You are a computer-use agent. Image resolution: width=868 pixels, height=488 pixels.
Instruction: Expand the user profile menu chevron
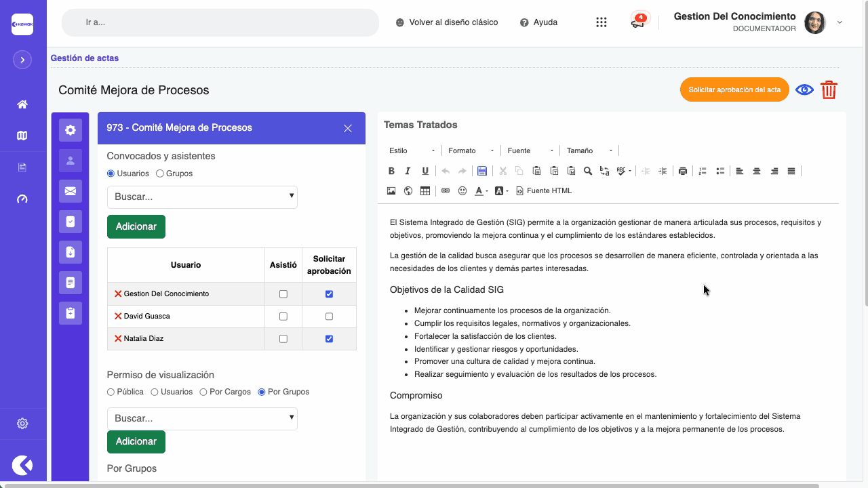840,22
